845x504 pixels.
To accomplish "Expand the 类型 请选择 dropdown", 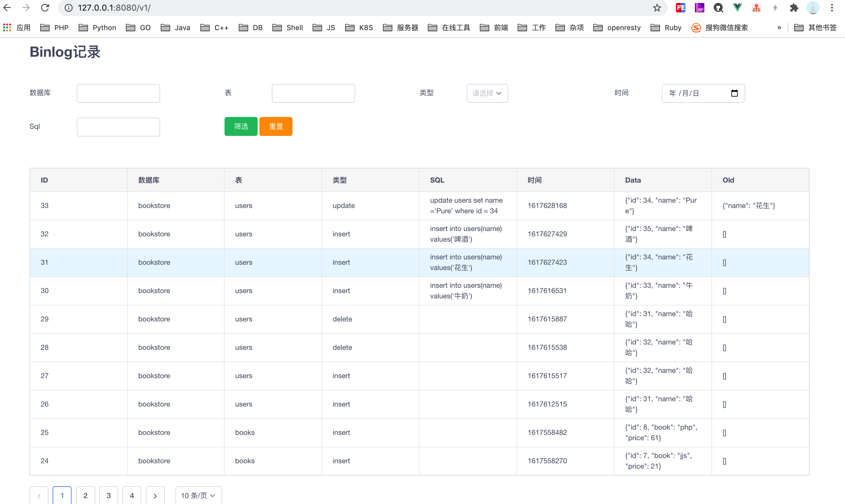I will click(x=487, y=93).
